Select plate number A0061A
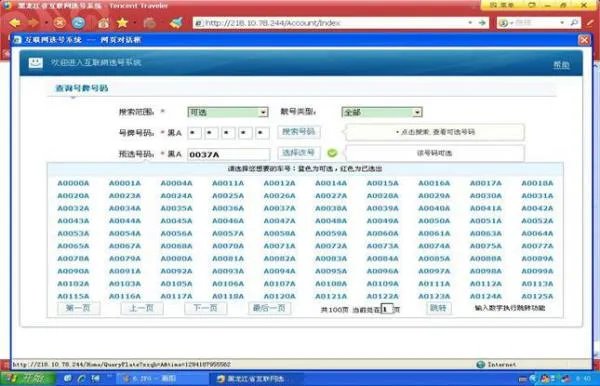The width and height of the screenshot is (600, 386). (x=434, y=233)
